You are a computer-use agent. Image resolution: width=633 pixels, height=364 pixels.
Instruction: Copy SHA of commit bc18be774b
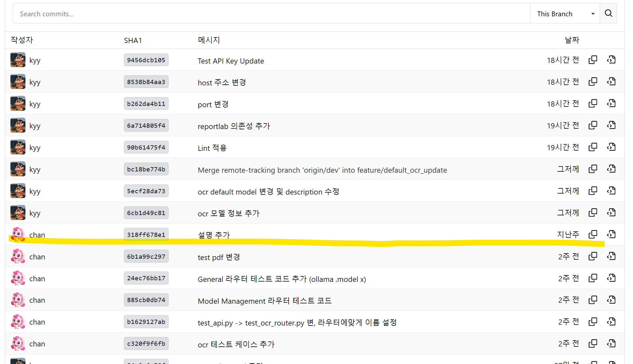593,169
